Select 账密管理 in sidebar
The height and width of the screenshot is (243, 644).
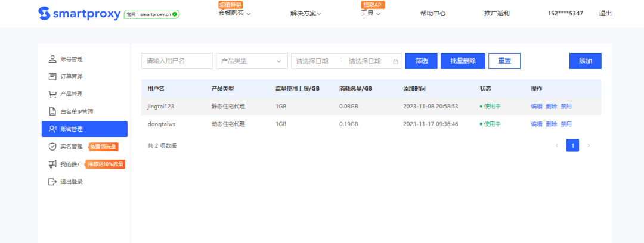click(x=85, y=129)
